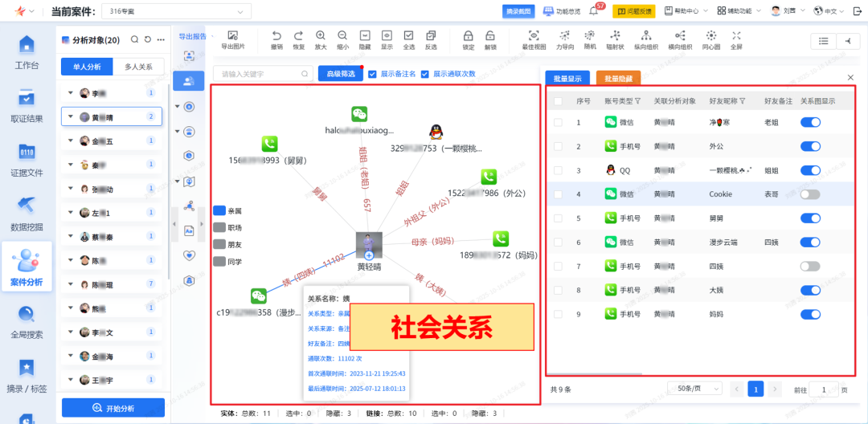Click the blue 亲属 legend color swatch

(x=219, y=210)
